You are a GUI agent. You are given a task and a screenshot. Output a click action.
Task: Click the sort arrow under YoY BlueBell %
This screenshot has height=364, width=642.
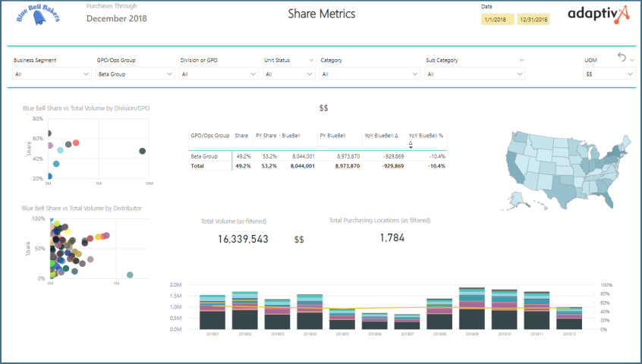pos(411,146)
